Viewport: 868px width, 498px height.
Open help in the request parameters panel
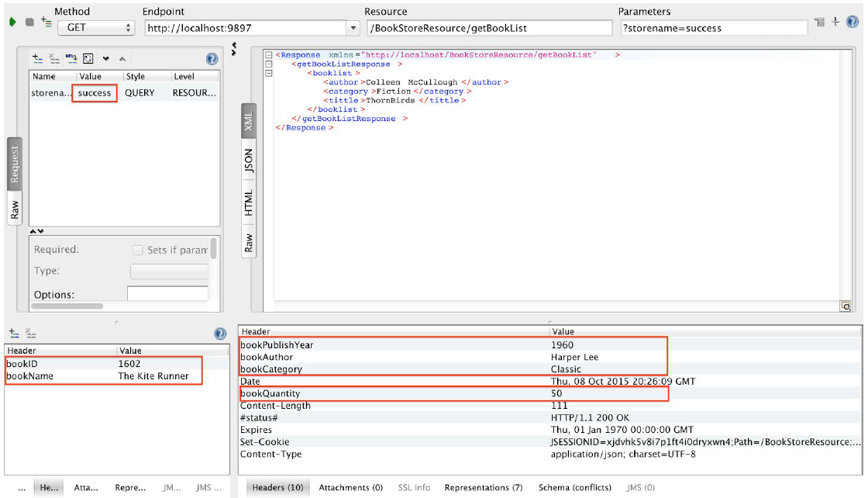pyautogui.click(x=212, y=59)
